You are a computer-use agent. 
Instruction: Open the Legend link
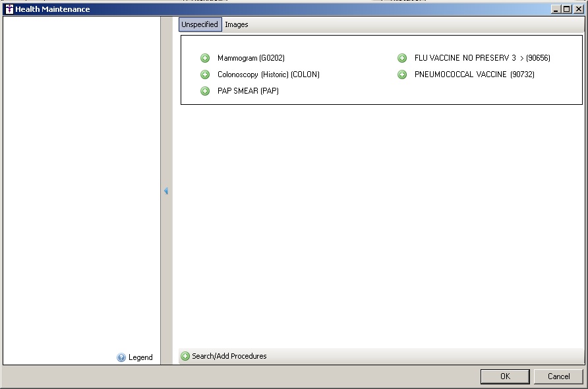[140, 357]
